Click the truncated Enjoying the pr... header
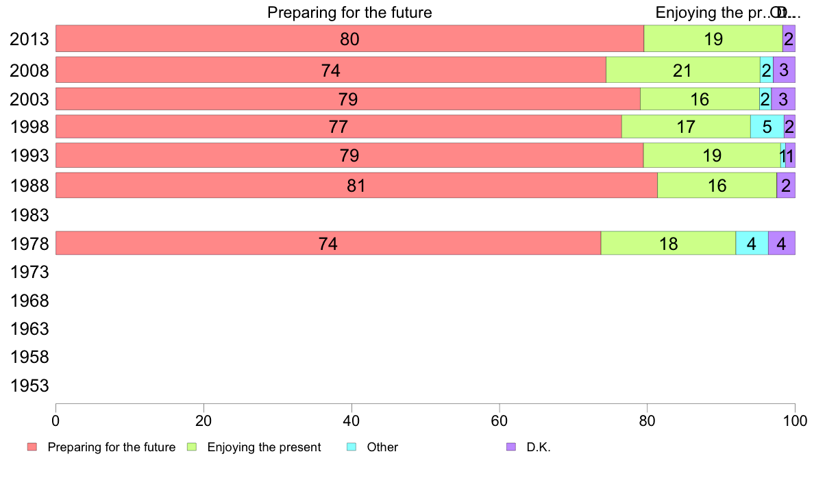The image size is (814, 504). (x=713, y=12)
